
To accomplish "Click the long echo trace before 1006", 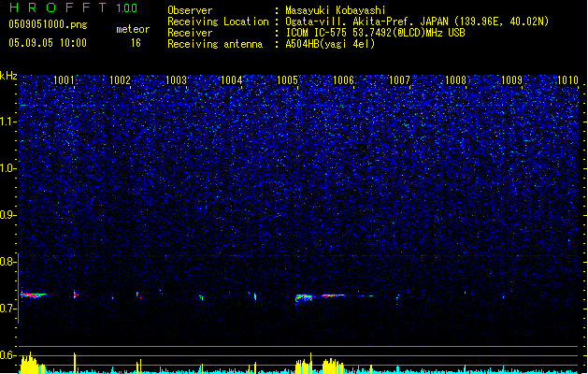I will click(x=334, y=295).
